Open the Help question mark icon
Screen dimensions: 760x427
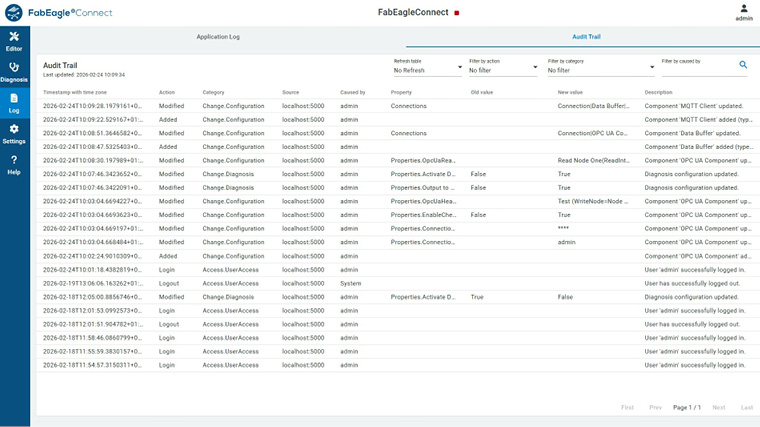(14, 164)
